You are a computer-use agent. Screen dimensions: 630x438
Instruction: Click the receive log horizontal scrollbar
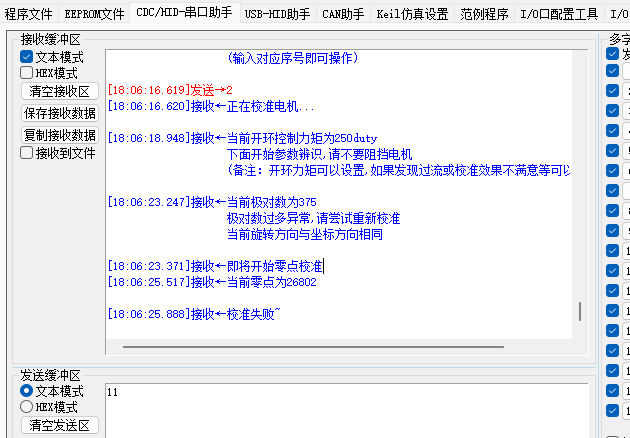(x=313, y=346)
